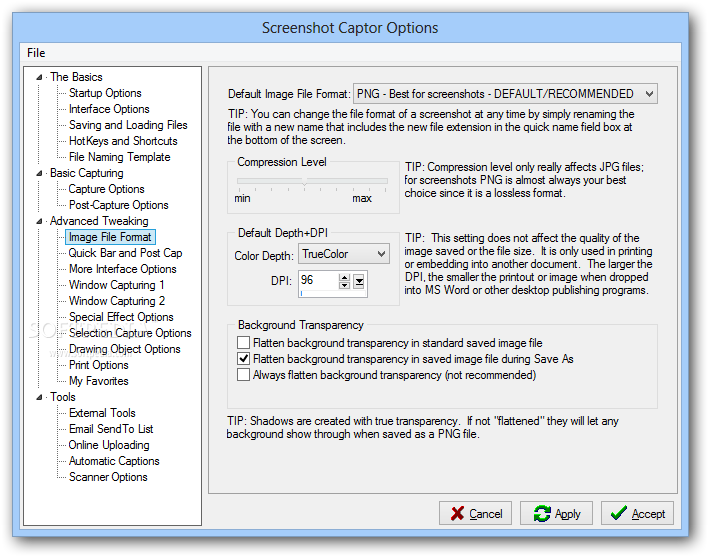Uncheck flatten transparency during Save As
This screenshot has width=709, height=557.
pyautogui.click(x=243, y=359)
